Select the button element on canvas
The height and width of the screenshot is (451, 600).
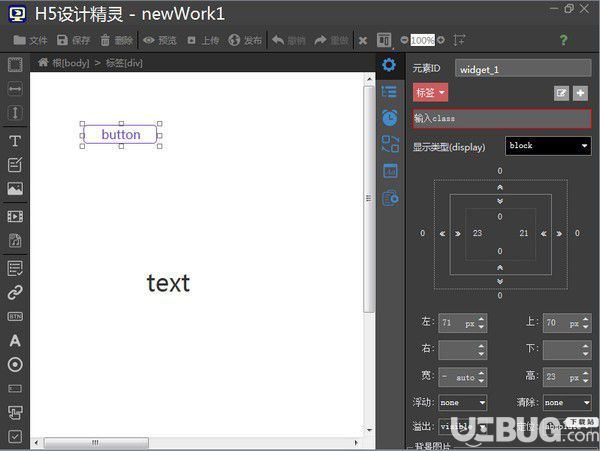click(120, 135)
